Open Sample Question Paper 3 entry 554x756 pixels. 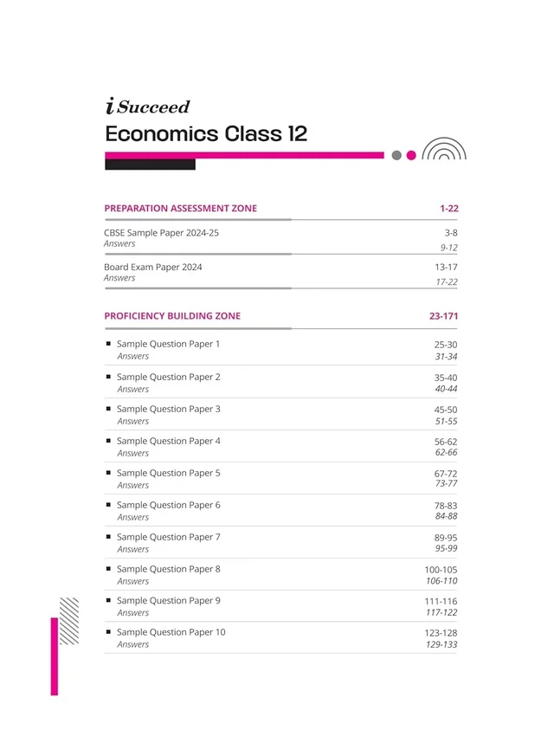pyautogui.click(x=169, y=409)
